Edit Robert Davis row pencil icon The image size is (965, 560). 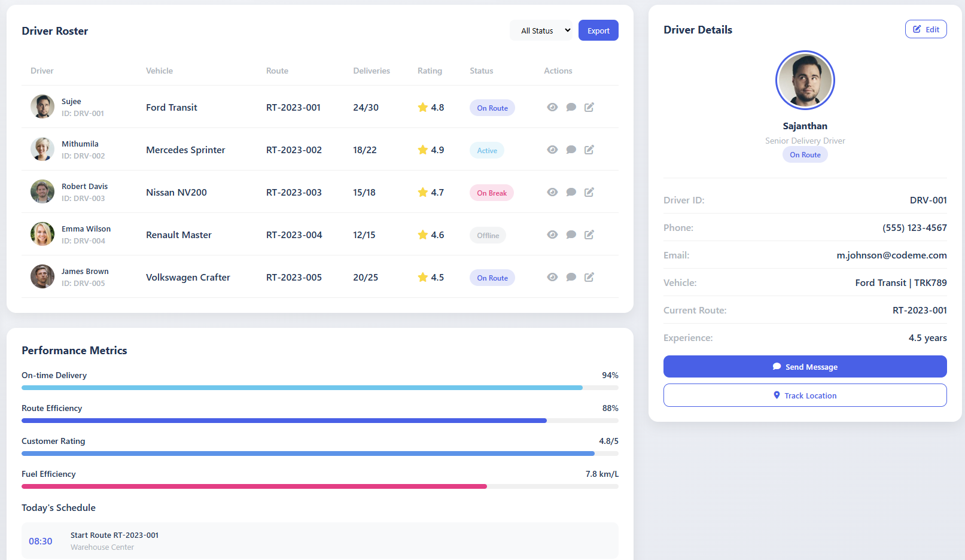(589, 192)
